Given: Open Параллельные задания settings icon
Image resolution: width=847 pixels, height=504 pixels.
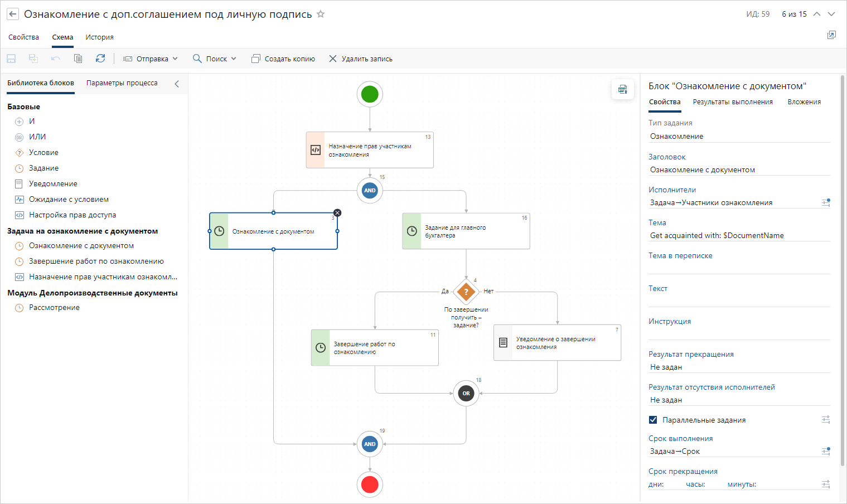Looking at the screenshot, I should pyautogui.click(x=826, y=419).
